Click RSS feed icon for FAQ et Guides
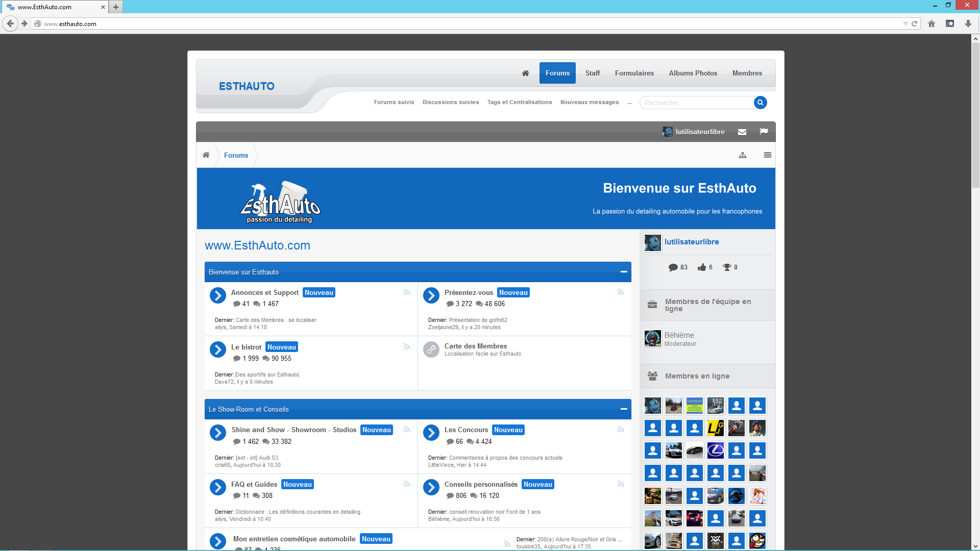This screenshot has height=551, width=980. tap(407, 484)
